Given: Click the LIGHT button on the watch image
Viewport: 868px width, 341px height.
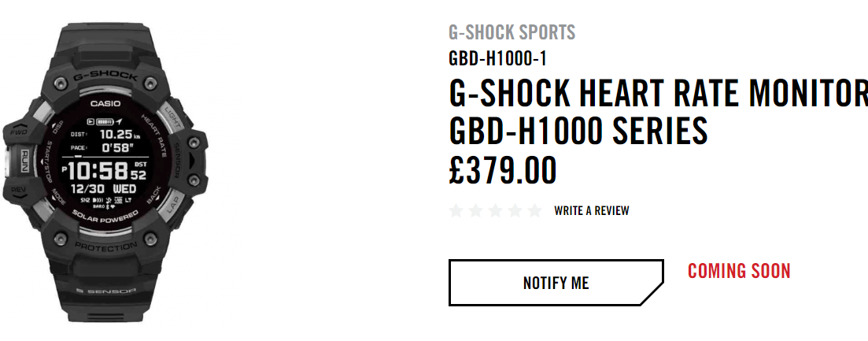Looking at the screenshot, I should [x=172, y=116].
